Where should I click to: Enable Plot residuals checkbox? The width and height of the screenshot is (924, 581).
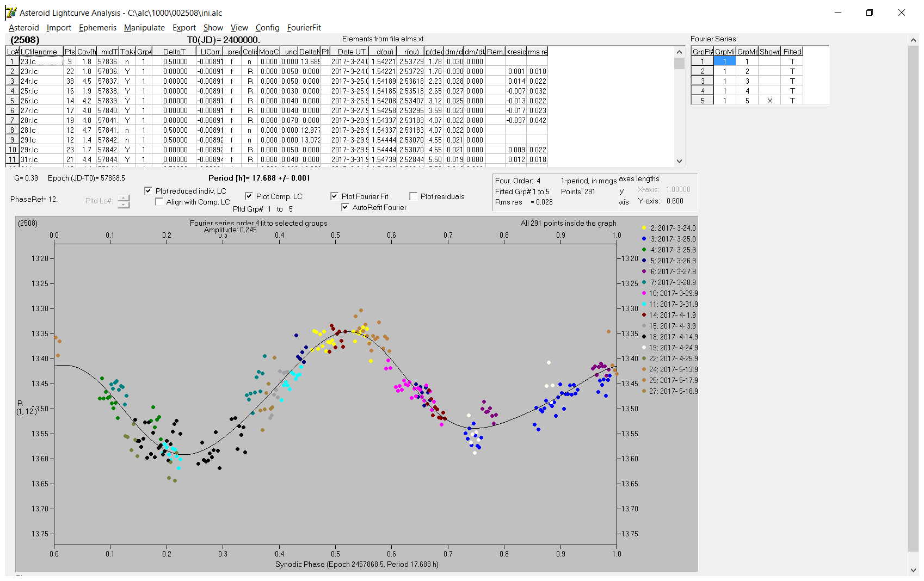click(x=413, y=196)
